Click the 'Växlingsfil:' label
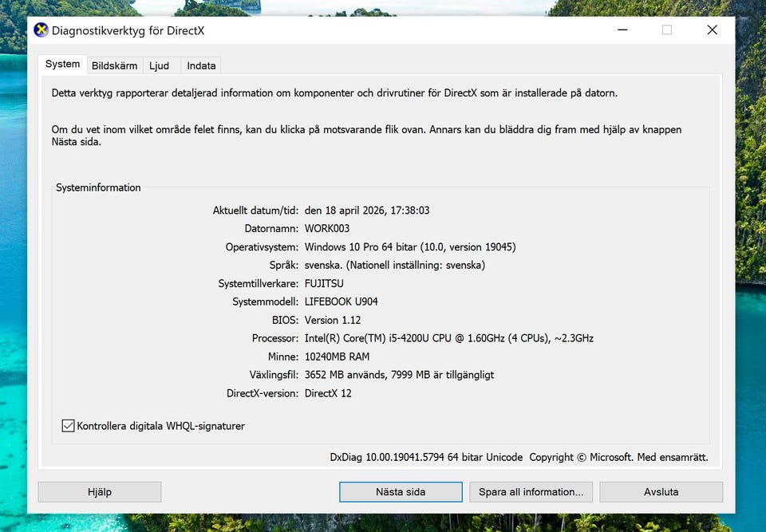Screen dimensions: 766x532 (x=274, y=375)
